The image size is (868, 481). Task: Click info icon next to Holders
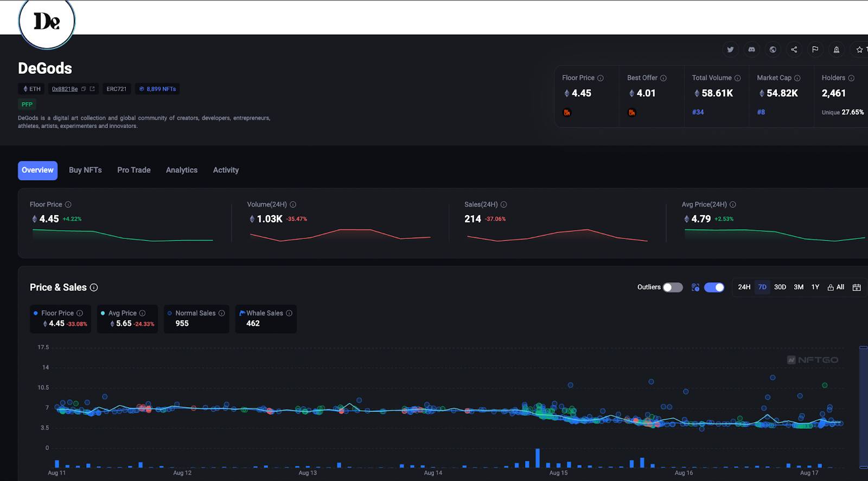pyautogui.click(x=851, y=78)
